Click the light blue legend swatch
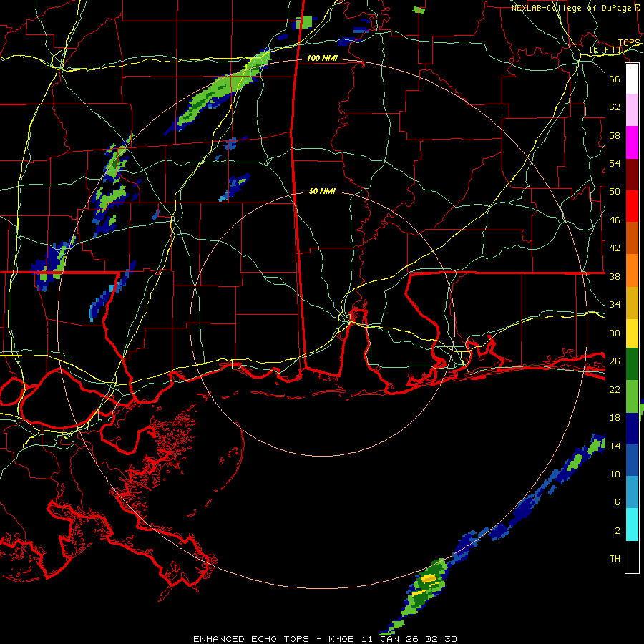This screenshot has height=644, width=644. pos(632,492)
